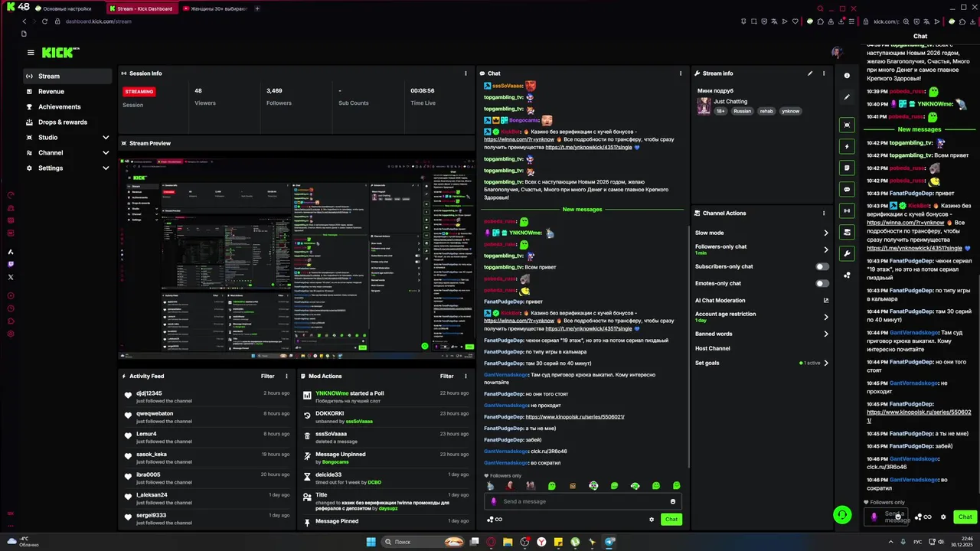Open Session Info panel options menu
This screenshot has width=980, height=551.
coord(465,73)
